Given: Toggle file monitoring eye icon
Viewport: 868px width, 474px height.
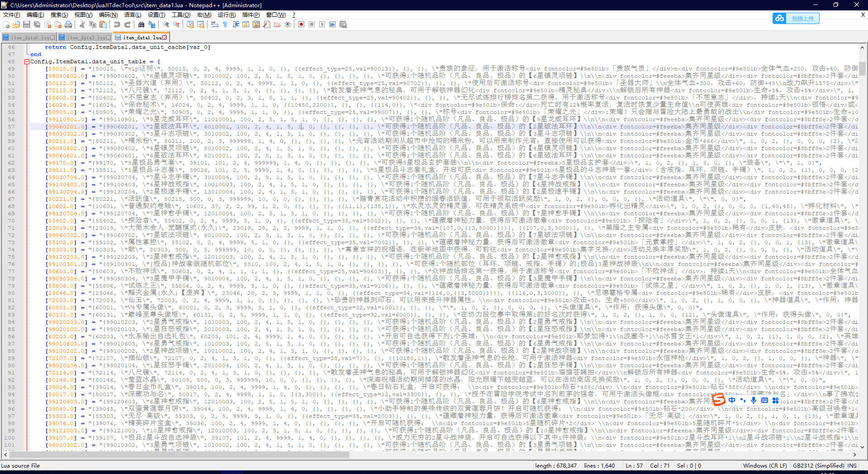Looking at the screenshot, I should [288, 24].
